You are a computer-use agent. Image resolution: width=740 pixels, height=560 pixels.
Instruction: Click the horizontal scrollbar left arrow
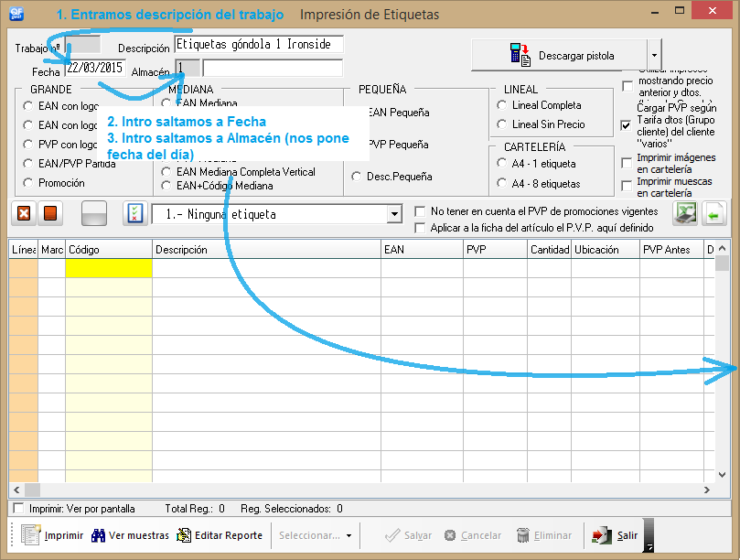tap(16, 490)
